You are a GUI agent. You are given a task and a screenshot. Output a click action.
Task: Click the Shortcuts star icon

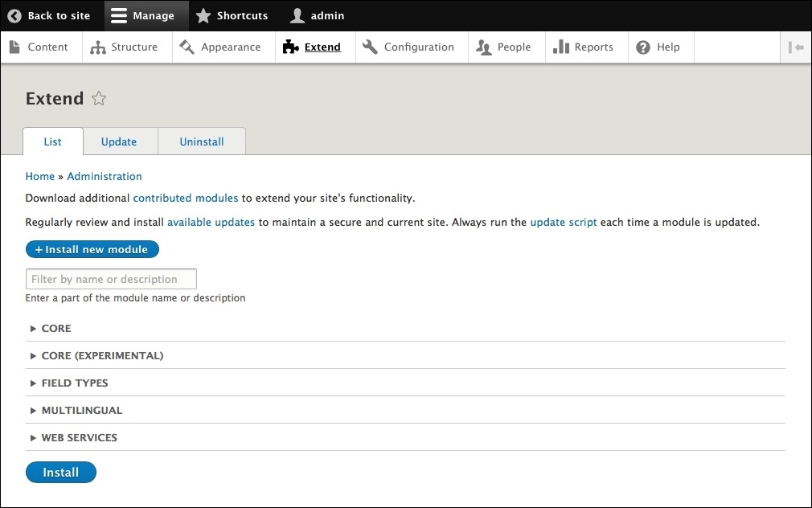[203, 16]
